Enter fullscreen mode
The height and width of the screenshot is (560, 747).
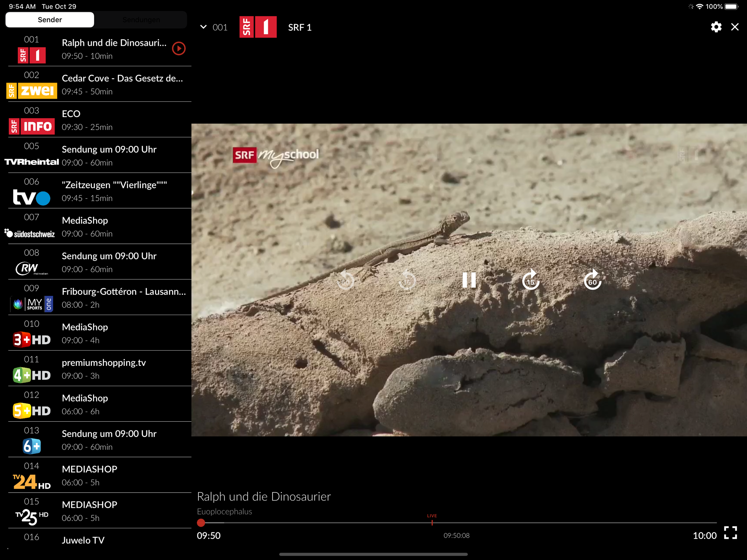pos(731,533)
